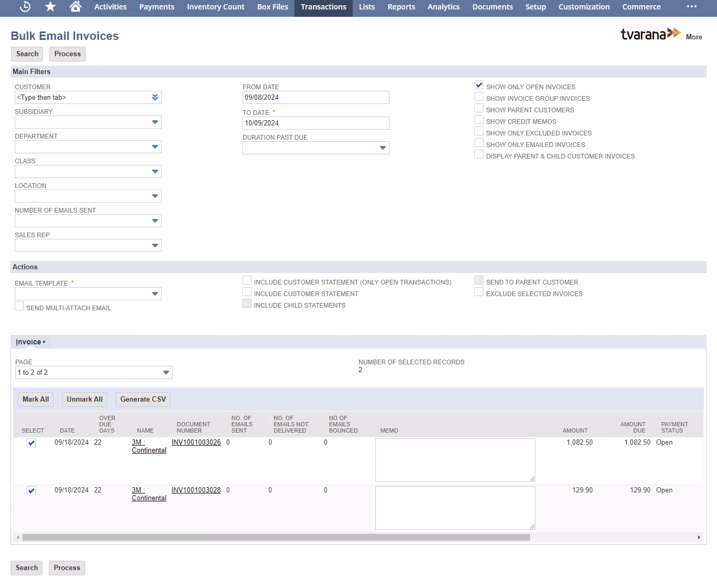717x588 pixels.
Task: Open invoice link INV1001003028
Action: (196, 490)
